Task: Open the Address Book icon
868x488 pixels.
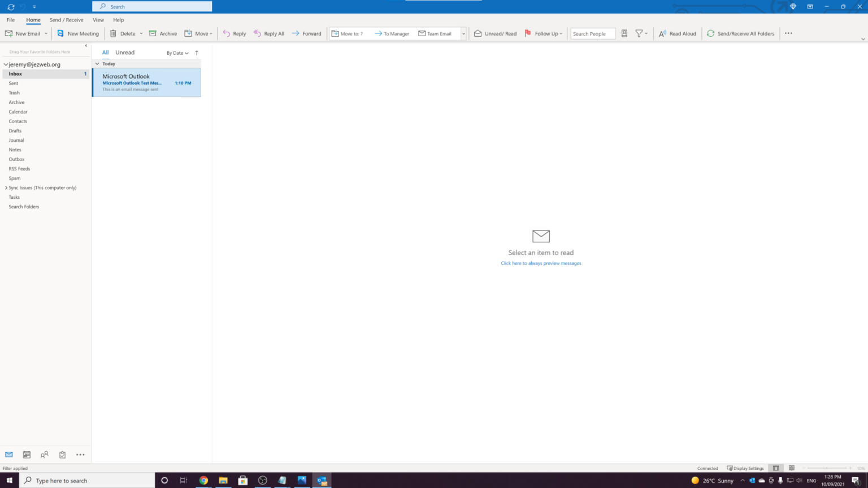Action: pyautogui.click(x=624, y=33)
